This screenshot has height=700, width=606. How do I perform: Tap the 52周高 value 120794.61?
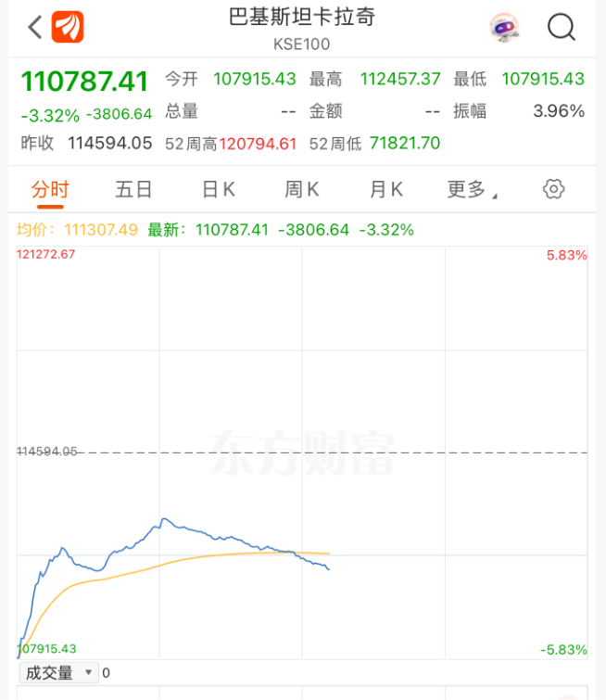click(x=258, y=144)
